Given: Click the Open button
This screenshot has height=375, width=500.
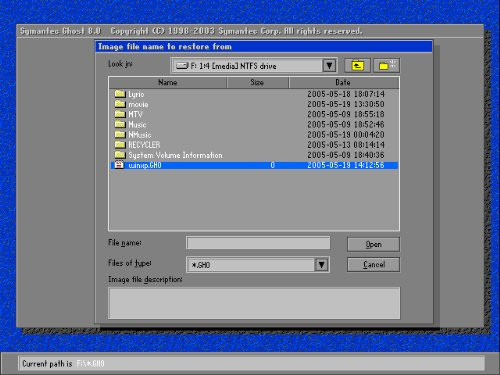Looking at the screenshot, I should click(373, 244).
